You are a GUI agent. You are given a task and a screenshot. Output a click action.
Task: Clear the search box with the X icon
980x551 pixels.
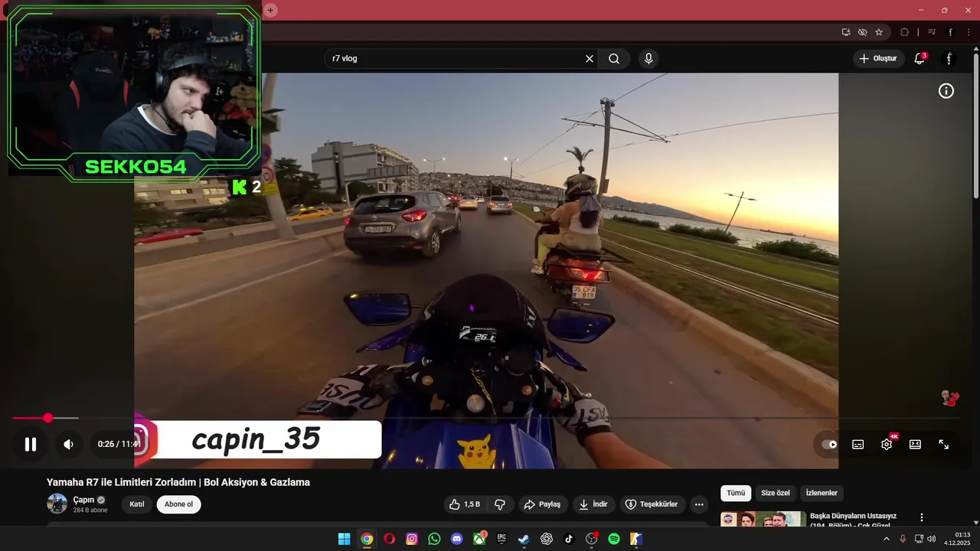(590, 59)
